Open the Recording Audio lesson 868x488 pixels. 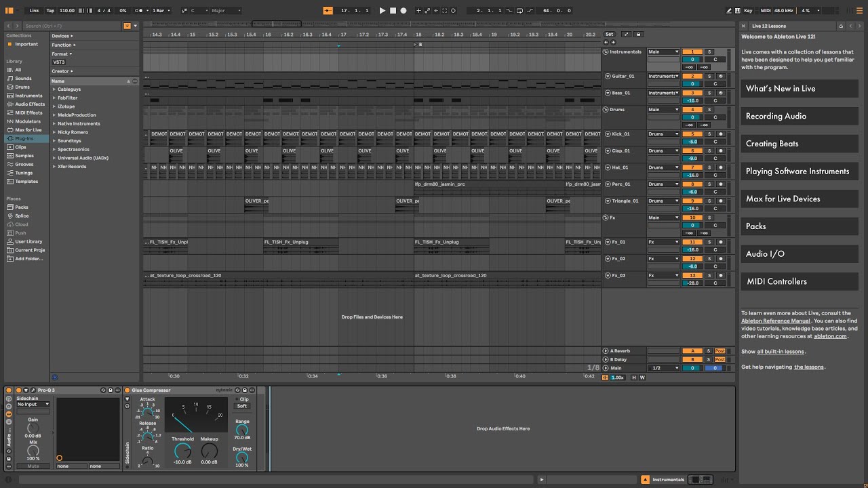(x=799, y=116)
